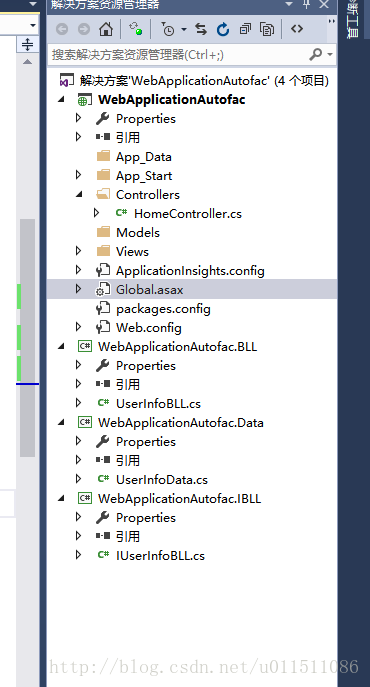
Task: Select the Models folder
Action: [138, 233]
